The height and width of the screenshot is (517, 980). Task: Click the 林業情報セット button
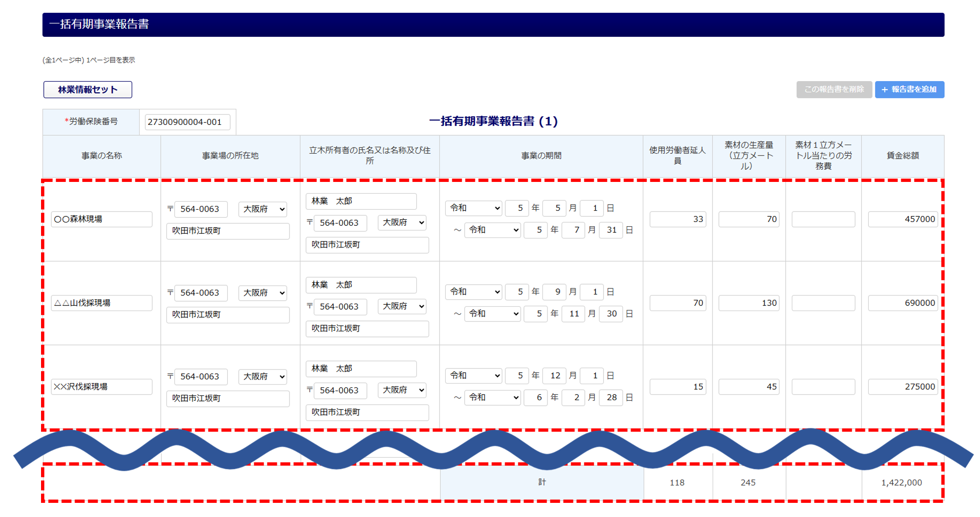point(88,90)
